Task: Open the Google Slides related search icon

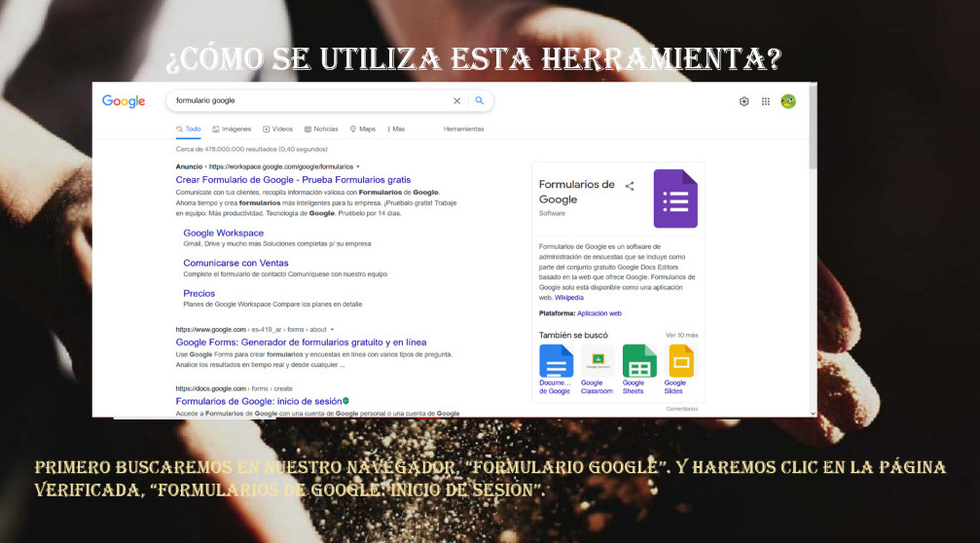Action: click(x=681, y=362)
